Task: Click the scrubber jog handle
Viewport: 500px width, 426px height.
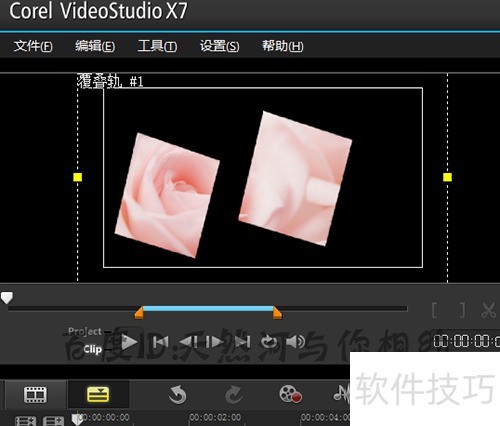Action: pos(7,297)
